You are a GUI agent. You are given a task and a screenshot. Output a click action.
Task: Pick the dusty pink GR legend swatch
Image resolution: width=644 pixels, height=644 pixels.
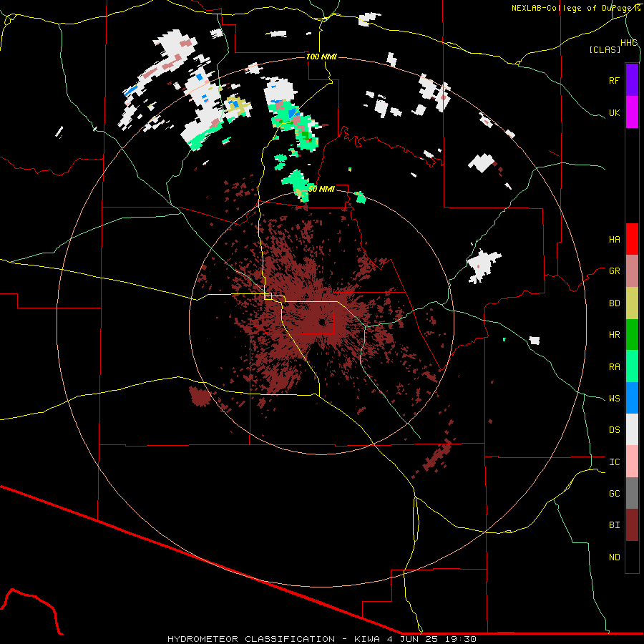coord(632,271)
